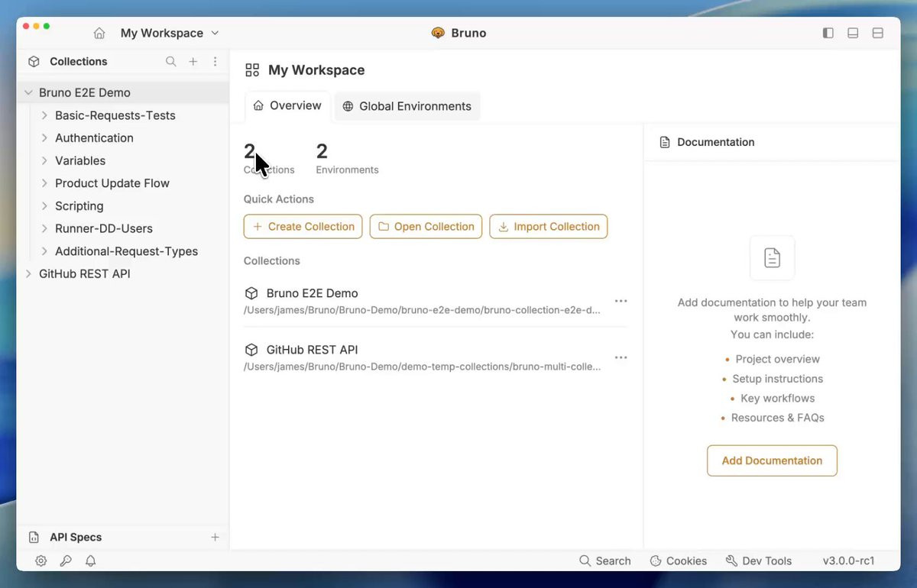Switch to Global Environments tab
Viewport: 917px width, 588px height.
click(x=407, y=106)
